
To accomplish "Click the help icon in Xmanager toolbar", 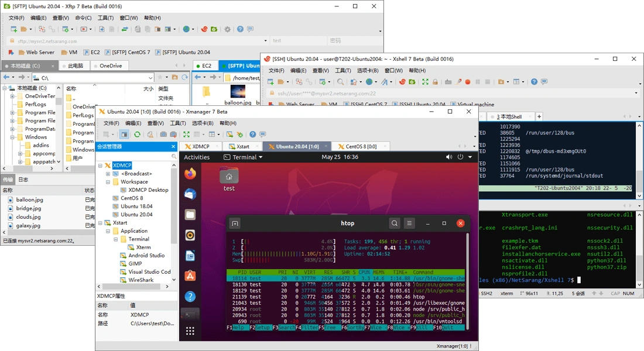I will (252, 134).
